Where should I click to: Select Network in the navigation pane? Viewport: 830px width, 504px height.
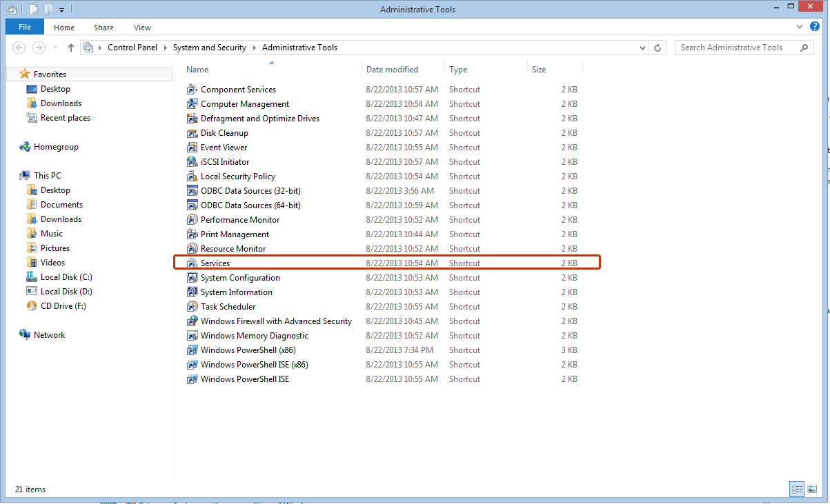pos(49,335)
